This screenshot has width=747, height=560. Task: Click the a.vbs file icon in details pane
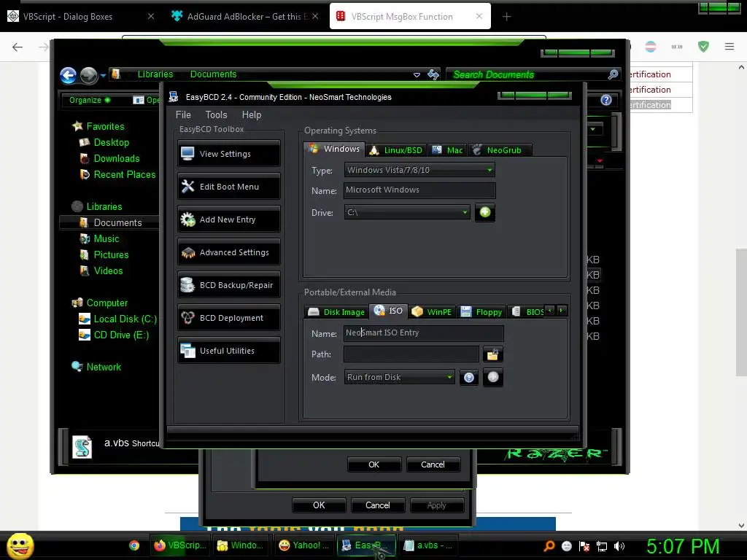click(x=82, y=448)
